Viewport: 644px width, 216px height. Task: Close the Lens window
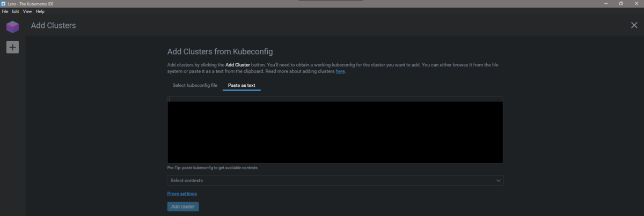coord(637,3)
